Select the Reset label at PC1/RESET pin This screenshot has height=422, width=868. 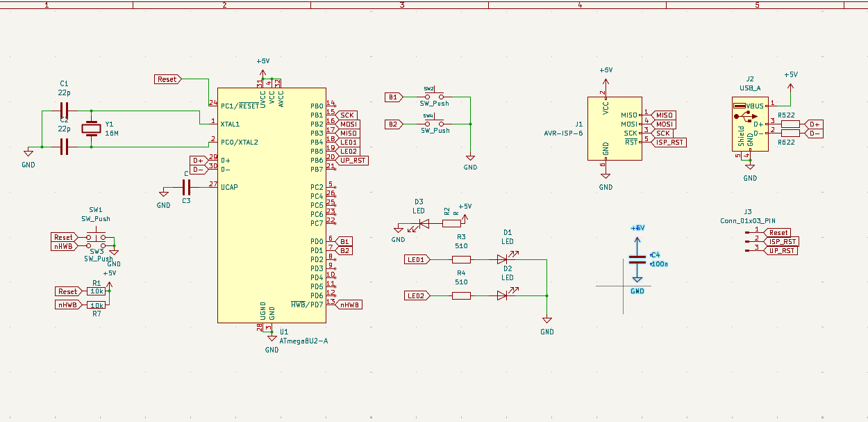coord(167,79)
